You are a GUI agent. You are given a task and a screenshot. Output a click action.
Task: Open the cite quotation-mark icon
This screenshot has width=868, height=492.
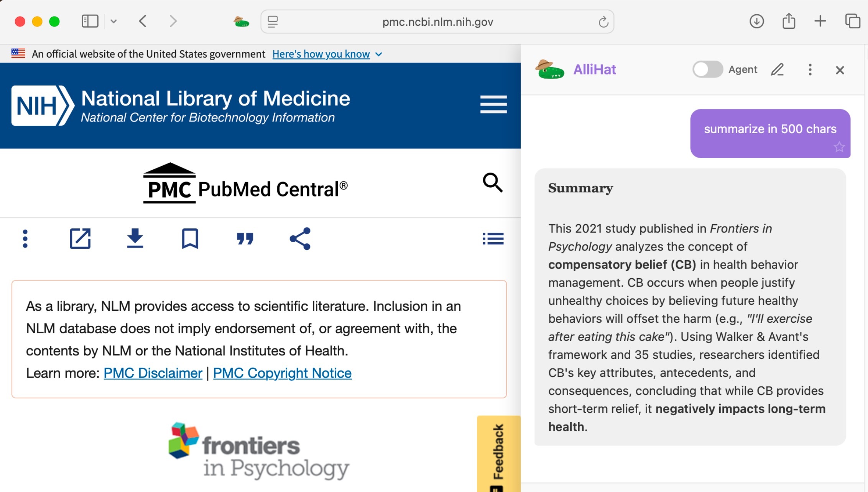point(245,239)
